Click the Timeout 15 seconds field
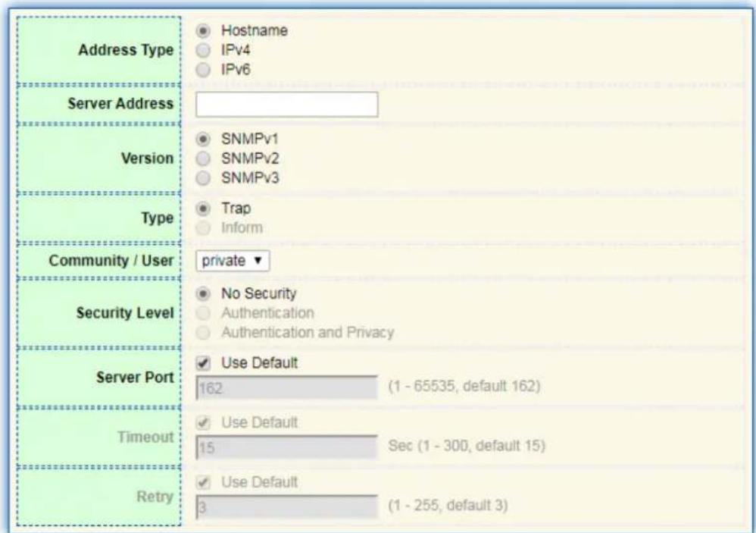The height and width of the screenshot is (533, 756). [287, 447]
